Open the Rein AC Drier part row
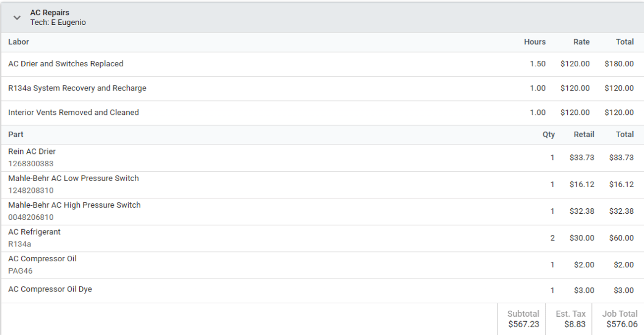The height and width of the screenshot is (335, 644). pyautogui.click(x=322, y=158)
